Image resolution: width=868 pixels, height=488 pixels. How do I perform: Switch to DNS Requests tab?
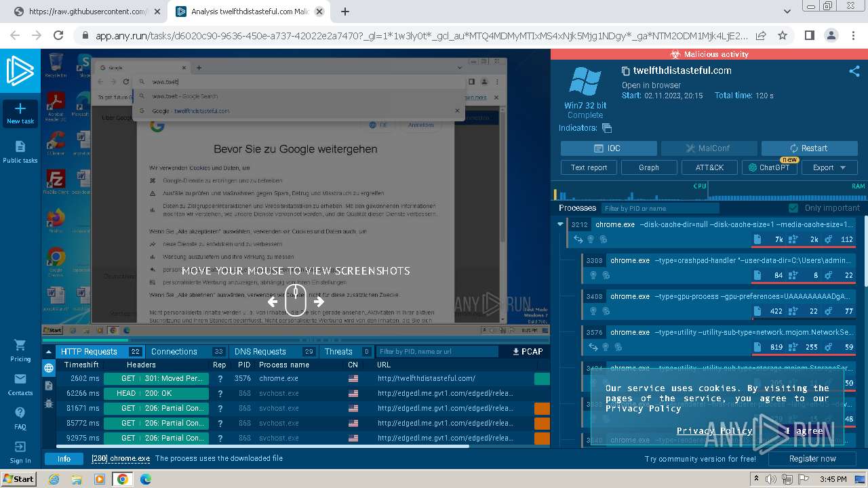[274, 352]
